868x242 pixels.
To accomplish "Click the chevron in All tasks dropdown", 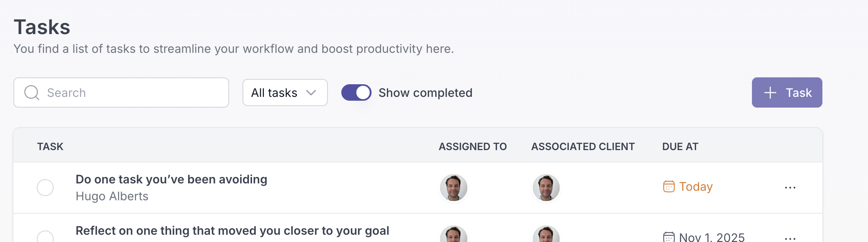I will 311,93.
